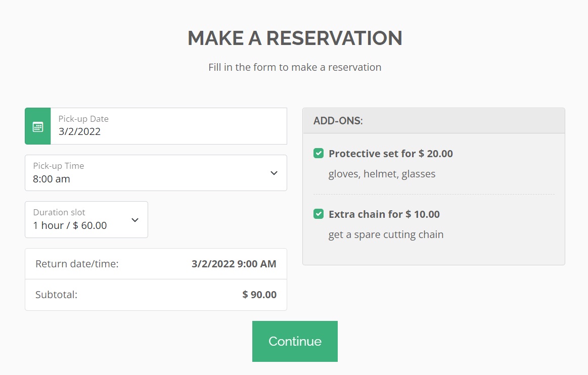
Task: Click the MAKE A RESERVATION heading
Action: 295,38
